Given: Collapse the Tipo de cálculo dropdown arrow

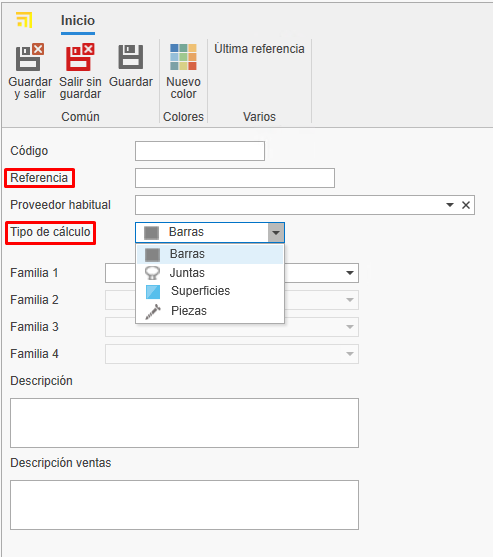Looking at the screenshot, I should (x=276, y=233).
